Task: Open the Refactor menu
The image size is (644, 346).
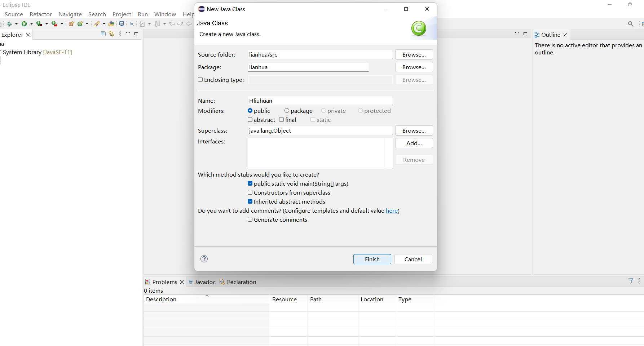Action: pos(41,14)
